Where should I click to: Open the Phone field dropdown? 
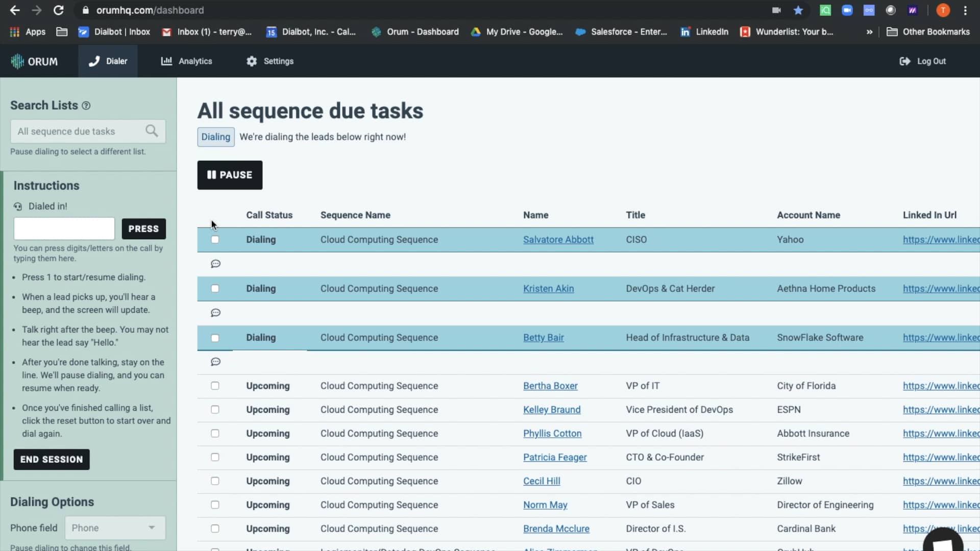point(114,528)
